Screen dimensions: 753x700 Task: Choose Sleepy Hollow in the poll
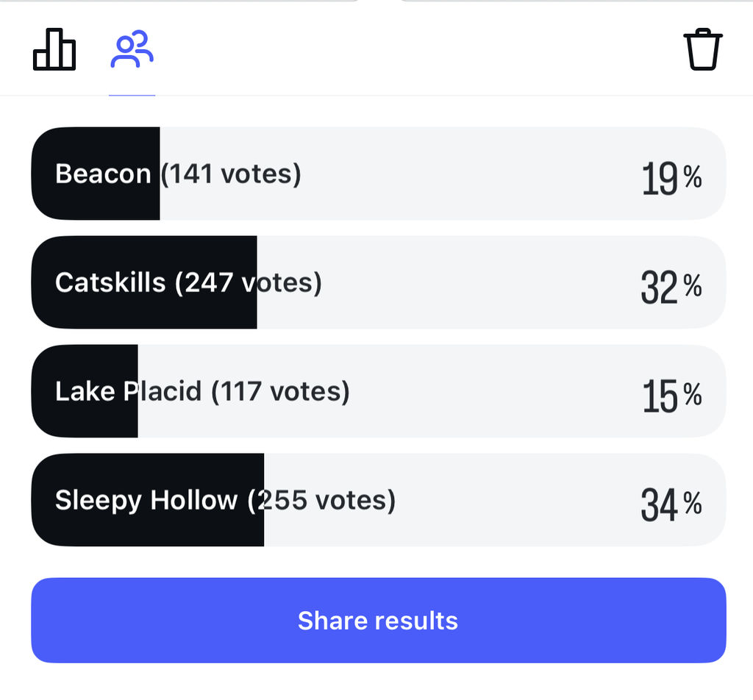point(378,499)
